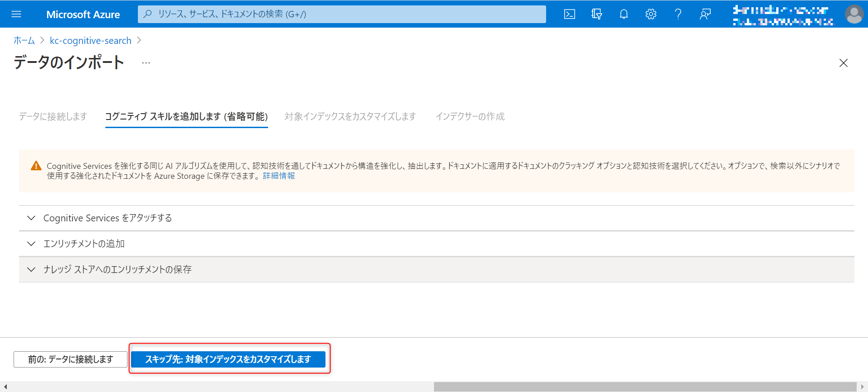868x392 pixels.
Task: Focus the resource search box
Action: pos(342,14)
